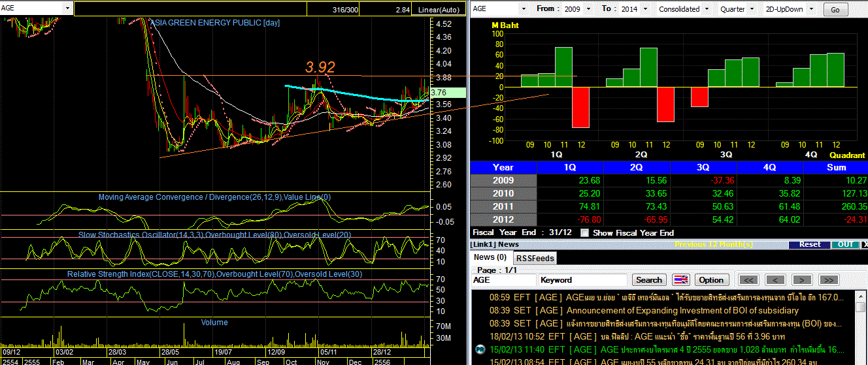Screen dimensions: 868x365
Task: Click the 3.92 price annotation on the chart
Action: (x=320, y=67)
